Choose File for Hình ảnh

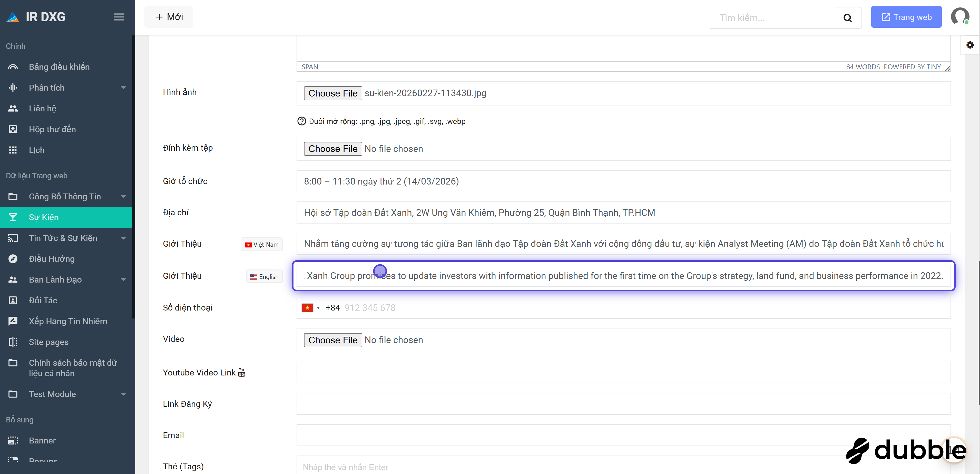coord(333,93)
